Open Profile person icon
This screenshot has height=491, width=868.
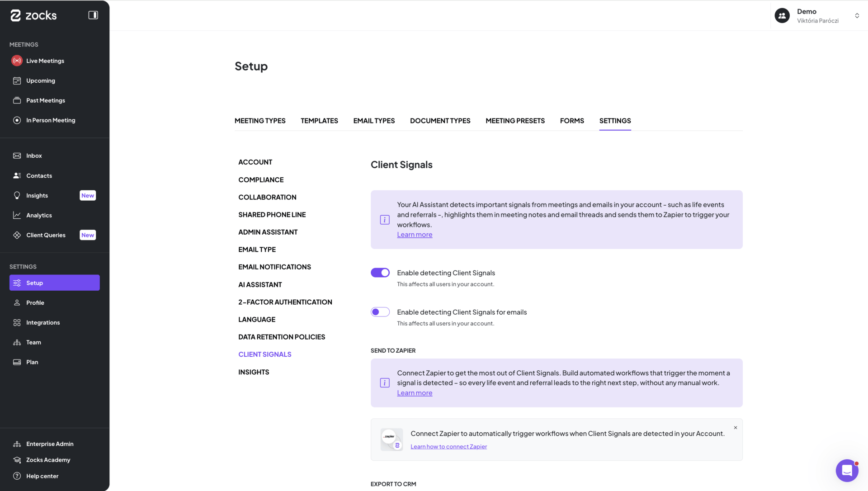17,303
